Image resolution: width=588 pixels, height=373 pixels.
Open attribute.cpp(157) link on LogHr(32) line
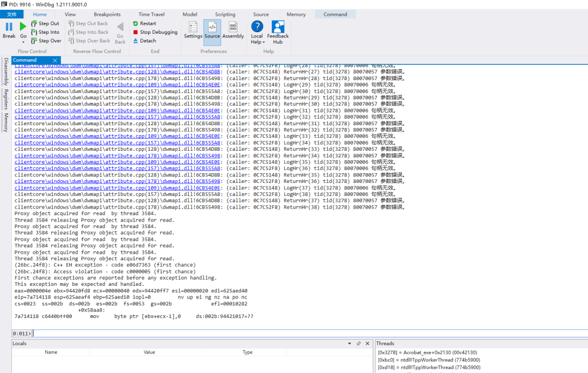coord(118,117)
